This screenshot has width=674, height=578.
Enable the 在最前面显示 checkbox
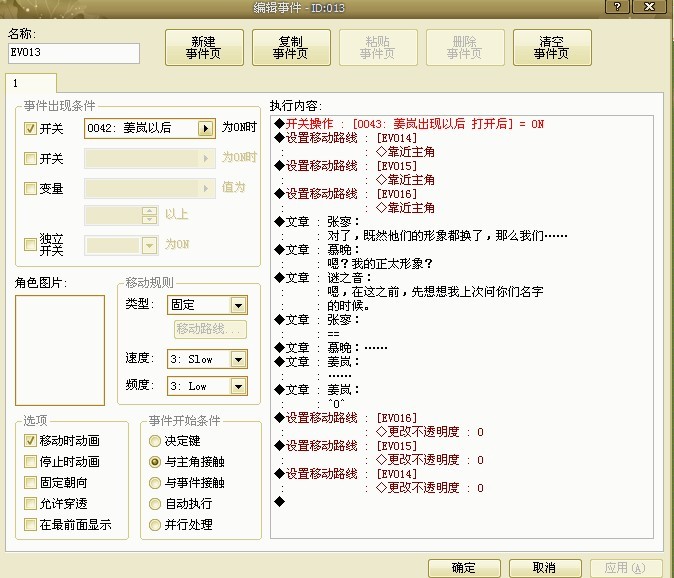point(30,524)
